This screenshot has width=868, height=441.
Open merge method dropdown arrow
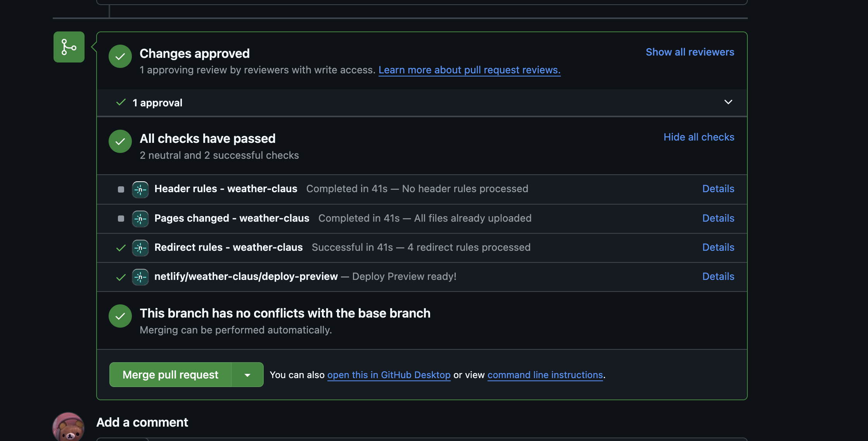(x=247, y=375)
